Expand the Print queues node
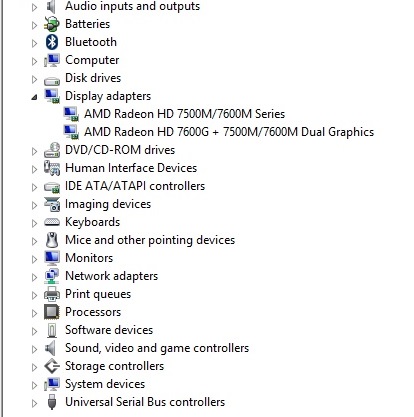 point(34,295)
